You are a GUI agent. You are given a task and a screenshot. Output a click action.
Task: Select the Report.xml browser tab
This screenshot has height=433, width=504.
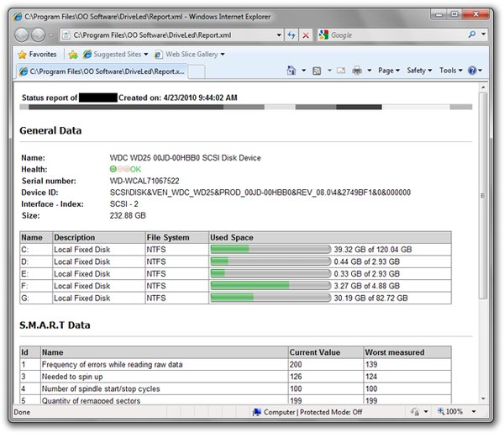tap(102, 71)
